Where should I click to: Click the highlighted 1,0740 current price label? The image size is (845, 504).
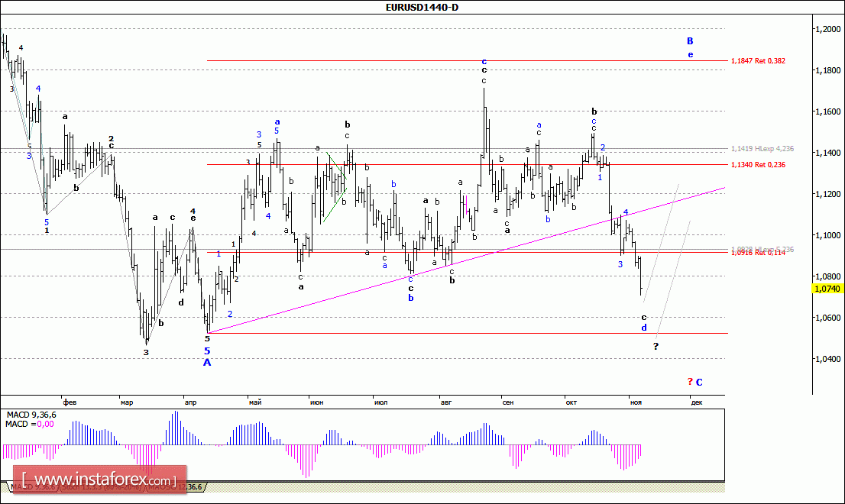[x=828, y=289]
